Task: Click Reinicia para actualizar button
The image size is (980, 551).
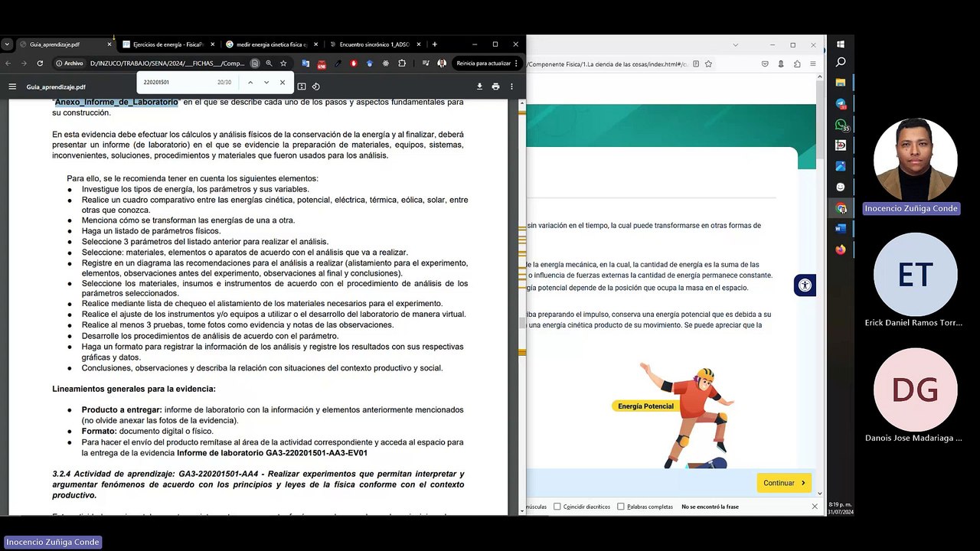Action: click(488, 64)
